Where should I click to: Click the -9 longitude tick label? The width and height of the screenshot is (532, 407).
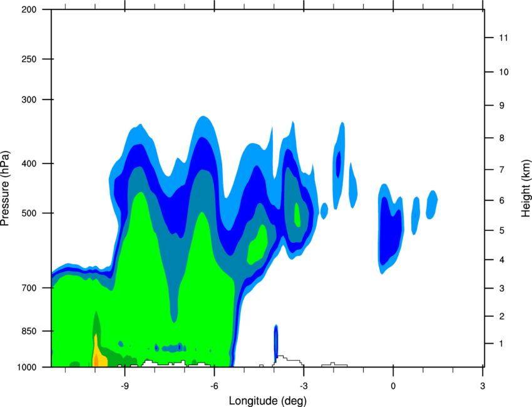(x=125, y=386)
